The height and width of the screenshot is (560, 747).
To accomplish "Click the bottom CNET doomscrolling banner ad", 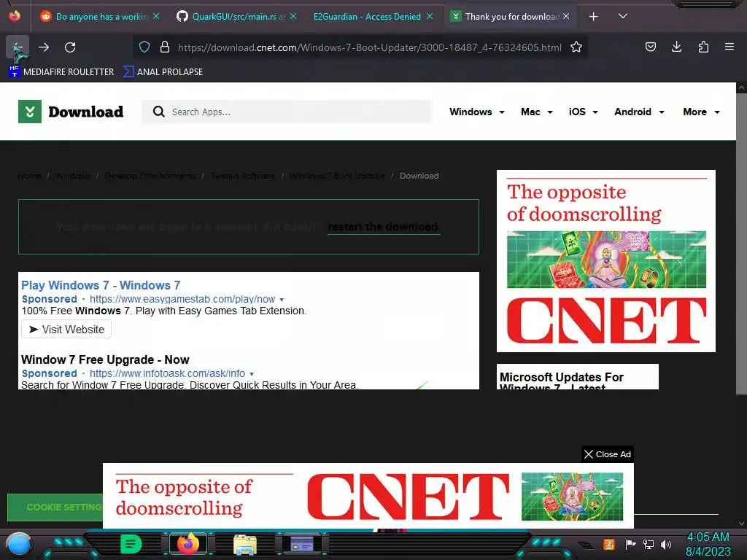I will pos(368,496).
